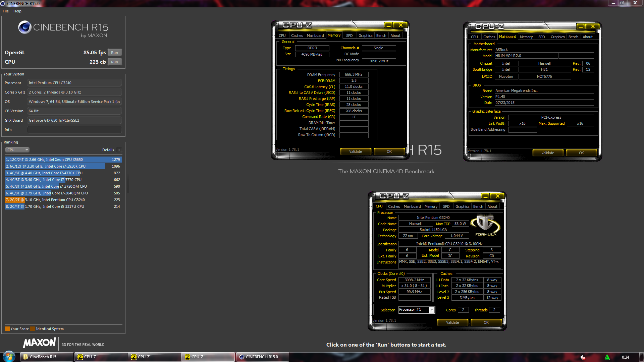Open Graphics tab in Mainboard CPU-Z window

tap(557, 37)
